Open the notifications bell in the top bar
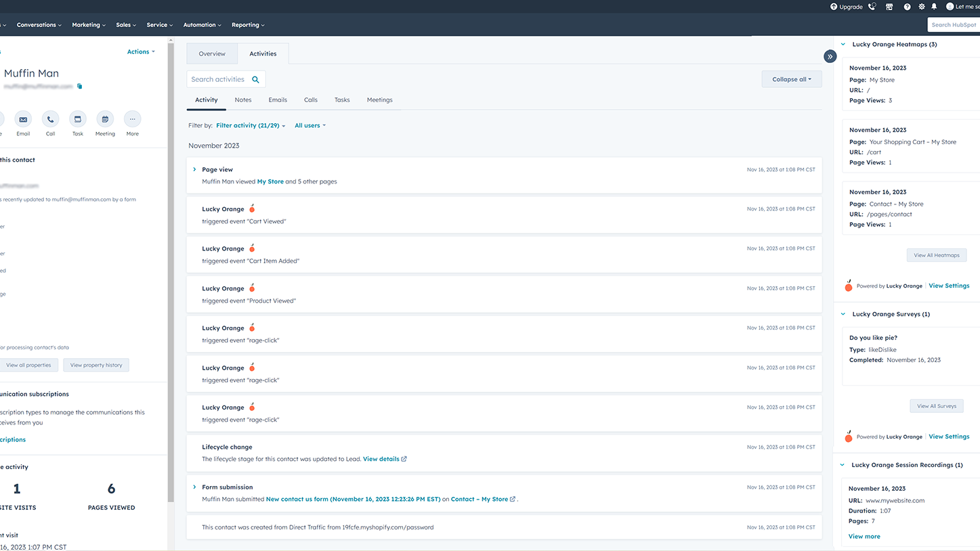Screen dimensions: 980x551 [x=934, y=7]
